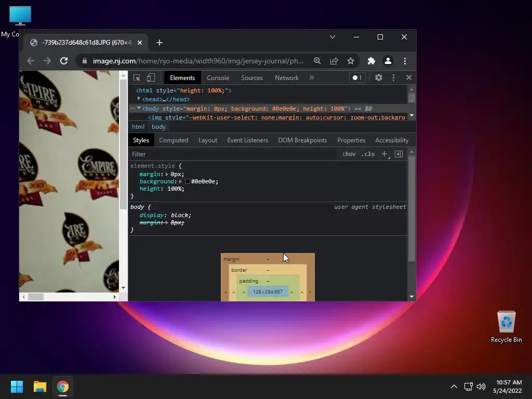This screenshot has height=399, width=532.
Task: Add a new style rule plus icon
Action: 384,154
